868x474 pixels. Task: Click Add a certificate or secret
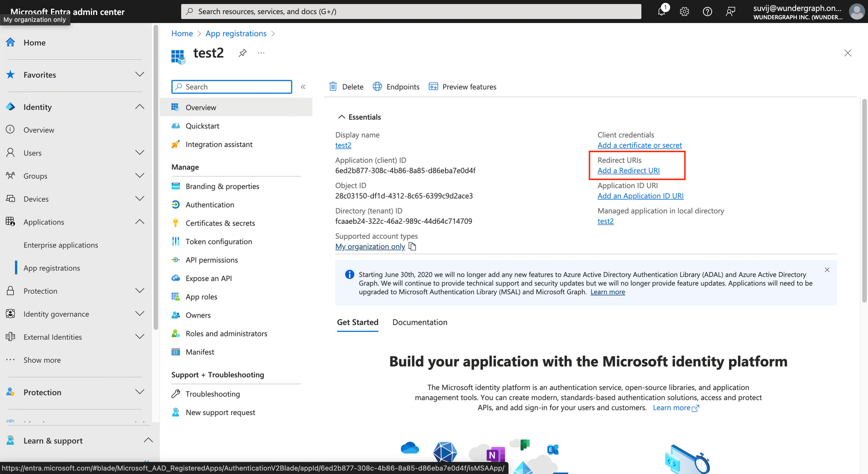[639, 145]
